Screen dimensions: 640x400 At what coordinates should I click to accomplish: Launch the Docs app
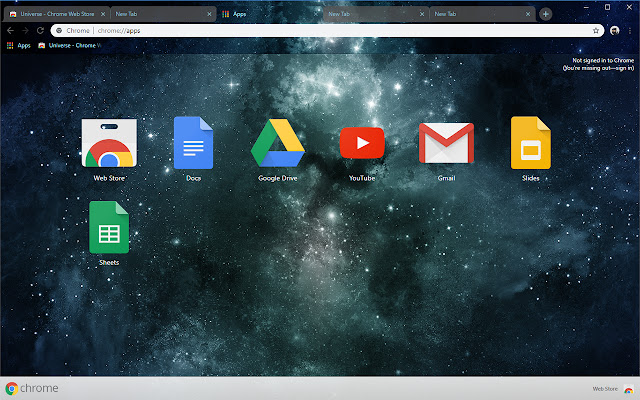click(193, 143)
